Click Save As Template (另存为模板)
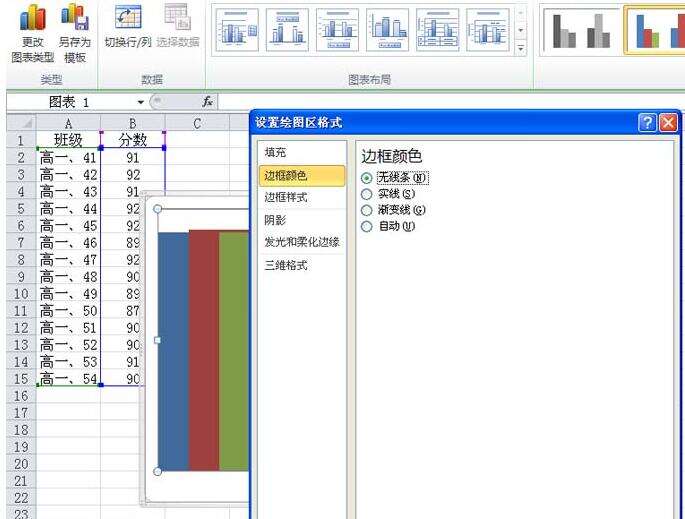This screenshot has height=519, width=685. pos(75,34)
